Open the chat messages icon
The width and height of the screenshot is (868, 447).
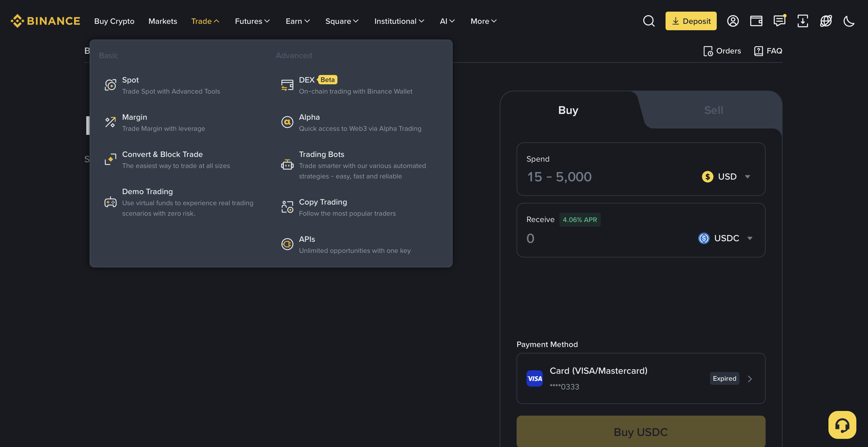point(779,21)
